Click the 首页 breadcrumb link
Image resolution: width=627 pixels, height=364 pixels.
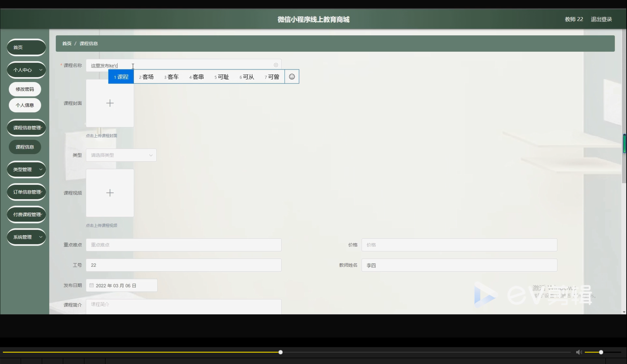pyautogui.click(x=67, y=43)
